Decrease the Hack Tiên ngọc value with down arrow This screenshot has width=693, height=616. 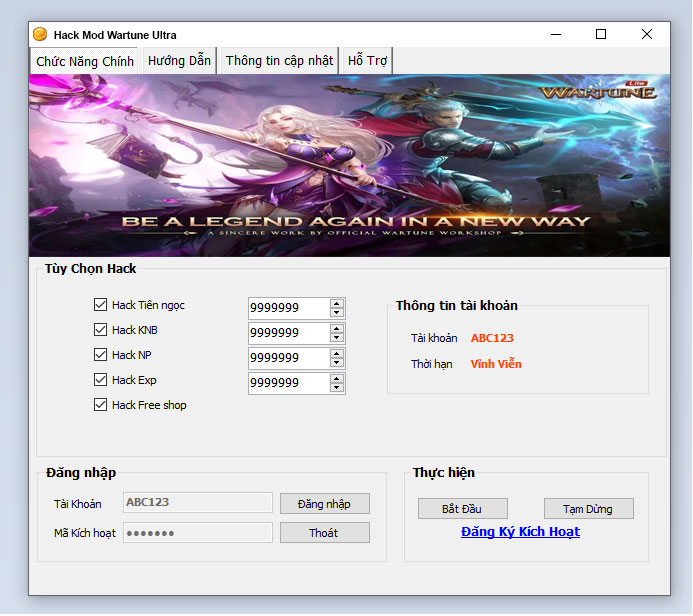(x=337, y=313)
